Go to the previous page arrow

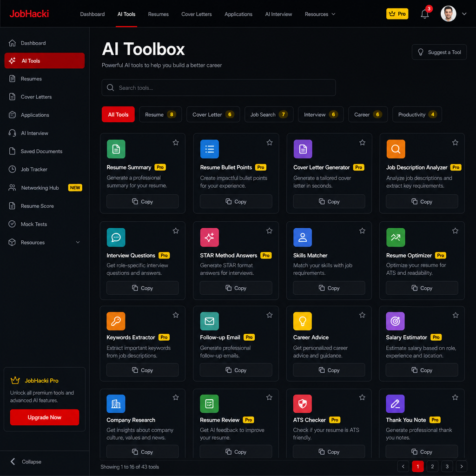(x=403, y=466)
